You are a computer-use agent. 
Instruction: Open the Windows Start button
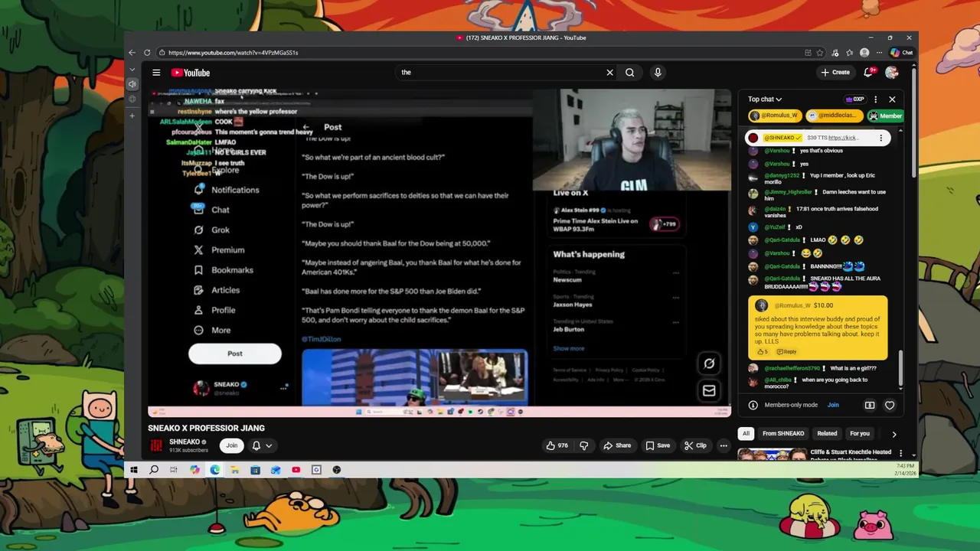[134, 470]
